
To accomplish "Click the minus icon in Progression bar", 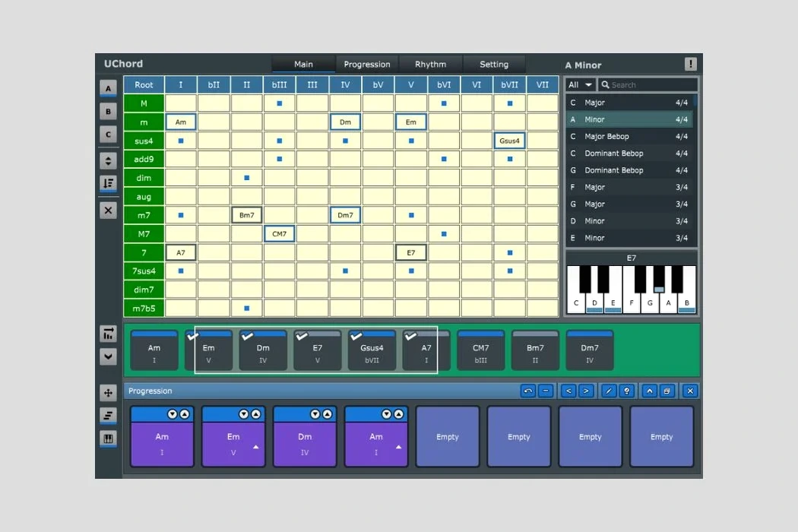I will point(546,391).
